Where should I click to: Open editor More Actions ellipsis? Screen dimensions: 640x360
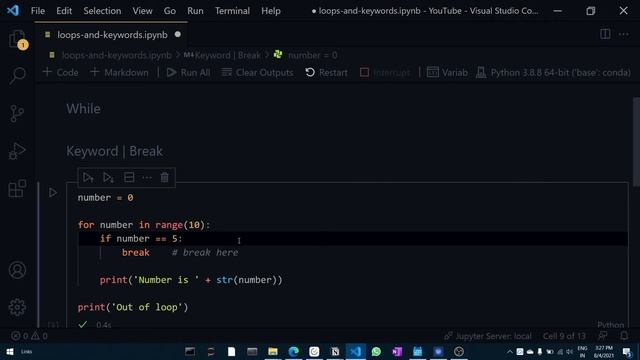click(624, 34)
